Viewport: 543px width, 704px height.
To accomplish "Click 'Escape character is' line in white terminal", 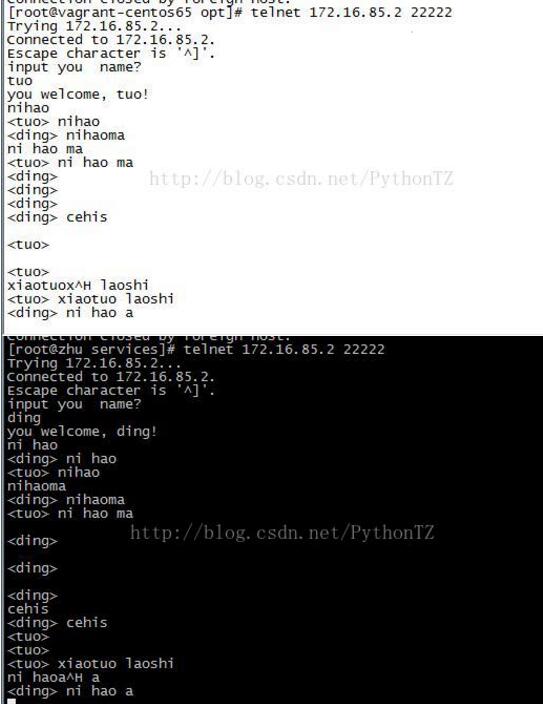I will click(111, 53).
